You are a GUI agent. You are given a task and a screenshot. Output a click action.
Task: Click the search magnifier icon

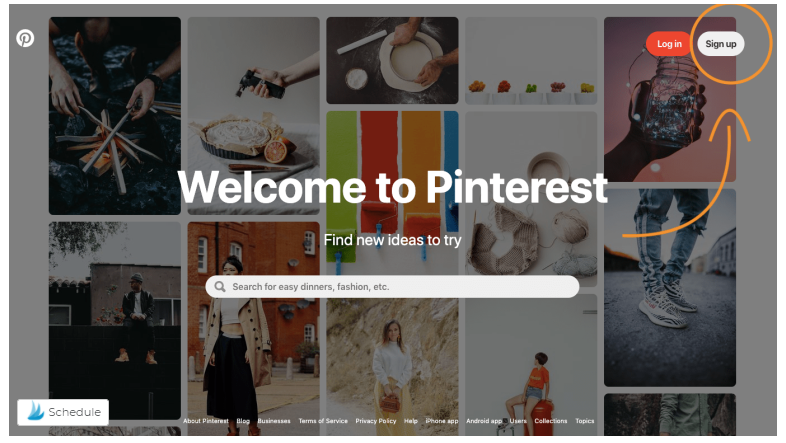coord(220,287)
